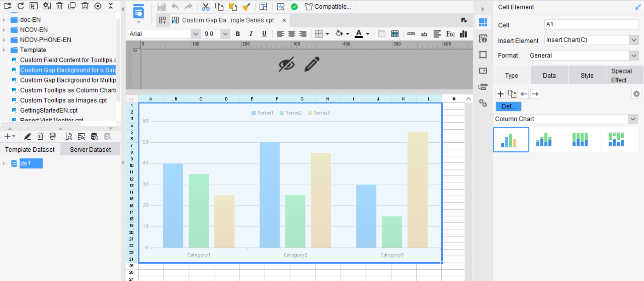The image size is (644, 281).
Task: Click the A1 Cell input field
Action: pyautogui.click(x=591, y=25)
